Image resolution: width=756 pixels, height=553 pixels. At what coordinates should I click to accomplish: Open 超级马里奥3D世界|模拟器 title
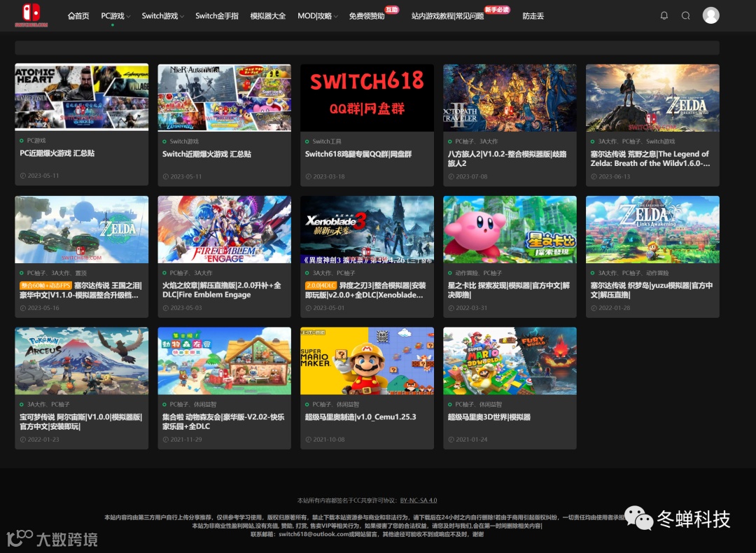tap(489, 417)
